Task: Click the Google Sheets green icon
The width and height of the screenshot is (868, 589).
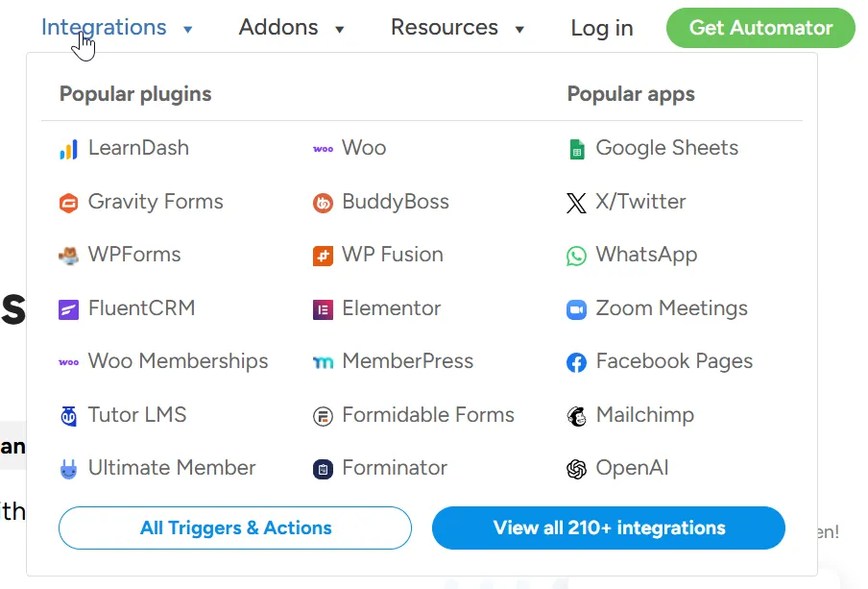Action: [576, 149]
